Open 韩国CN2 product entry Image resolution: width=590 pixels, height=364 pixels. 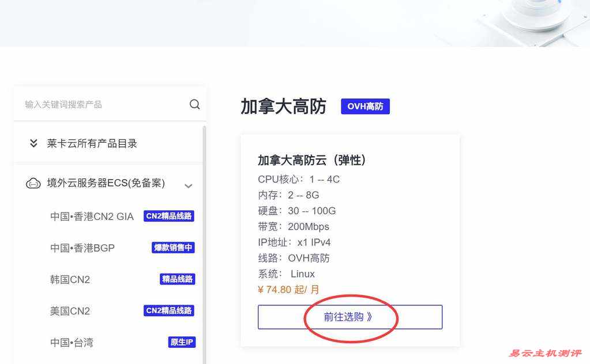pyautogui.click(x=70, y=279)
